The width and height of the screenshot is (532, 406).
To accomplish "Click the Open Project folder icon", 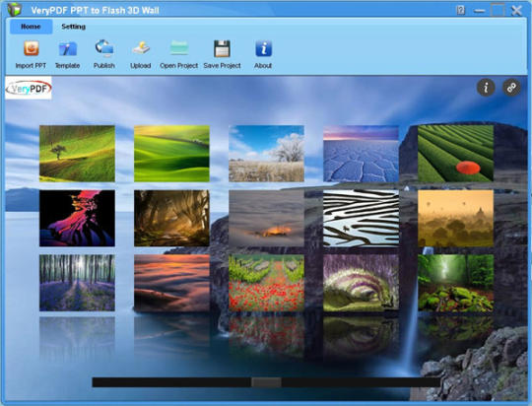I will pyautogui.click(x=178, y=48).
